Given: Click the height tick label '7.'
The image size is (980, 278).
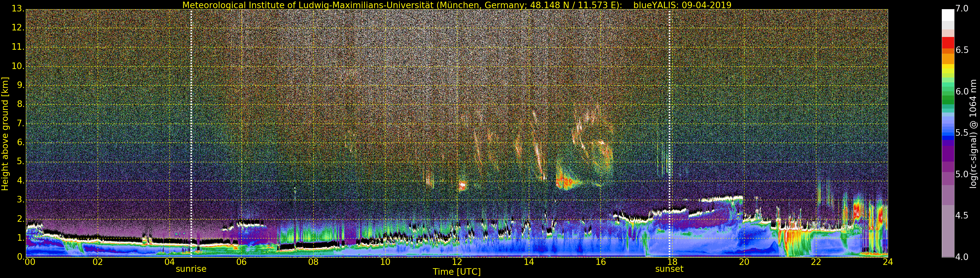Looking at the screenshot, I should click(21, 123).
